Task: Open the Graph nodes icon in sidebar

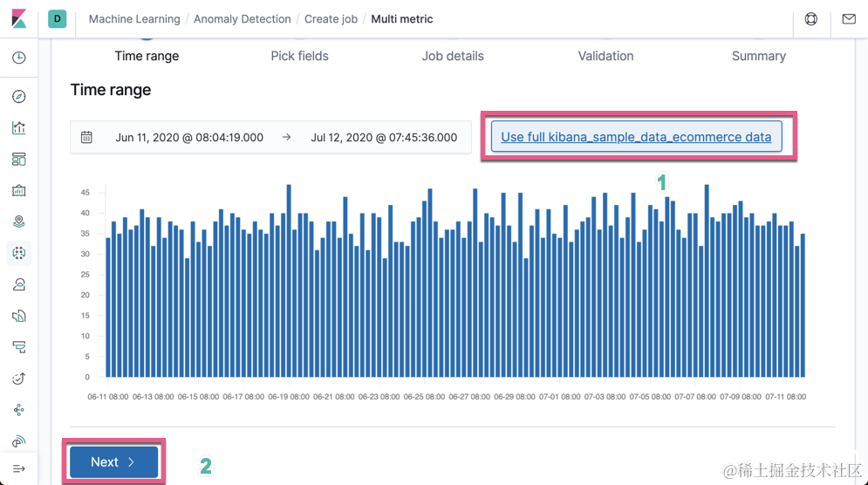Action: [x=19, y=410]
